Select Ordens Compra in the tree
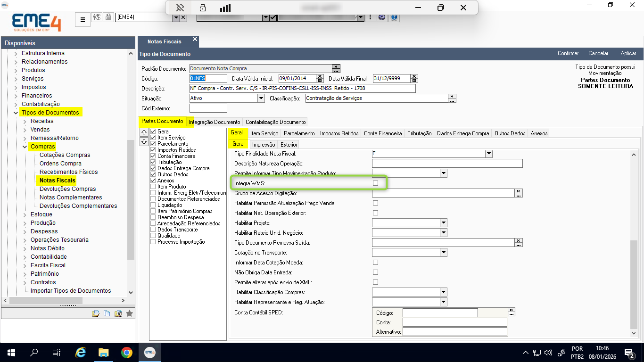The width and height of the screenshot is (644, 362). pyautogui.click(x=60, y=164)
